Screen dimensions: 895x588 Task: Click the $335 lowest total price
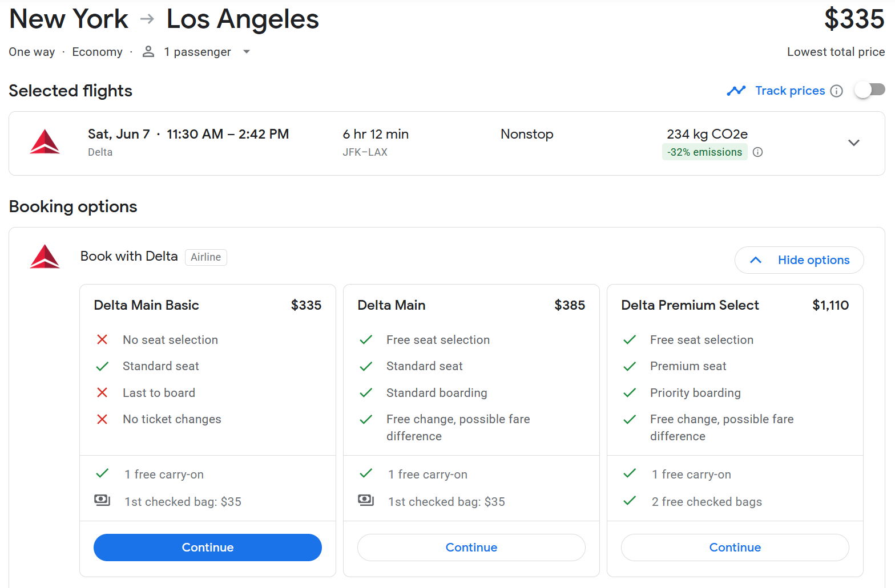(854, 19)
